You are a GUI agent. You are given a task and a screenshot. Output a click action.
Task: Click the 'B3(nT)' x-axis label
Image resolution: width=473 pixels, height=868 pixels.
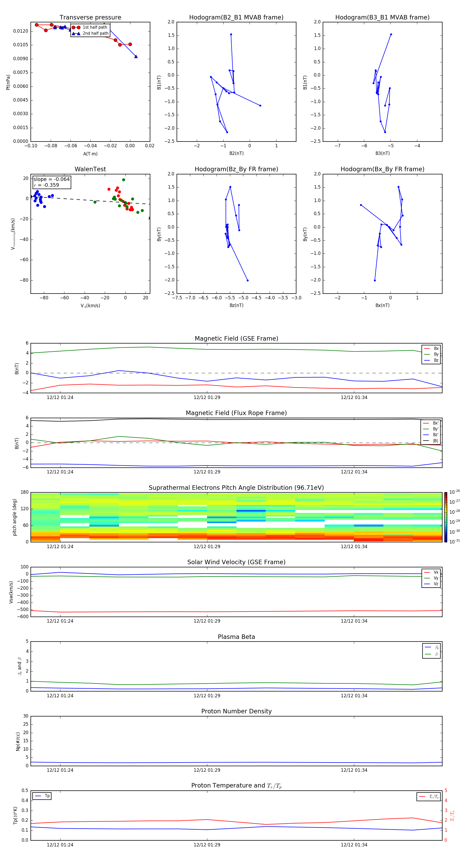pyautogui.click(x=382, y=153)
